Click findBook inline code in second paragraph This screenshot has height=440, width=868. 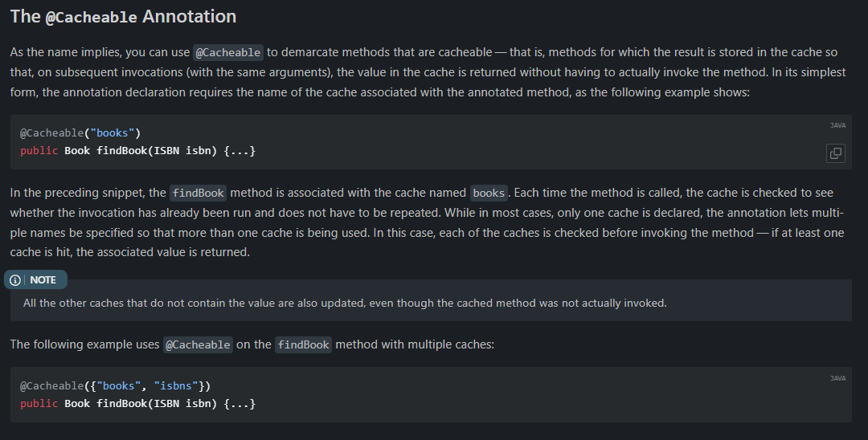pos(198,193)
